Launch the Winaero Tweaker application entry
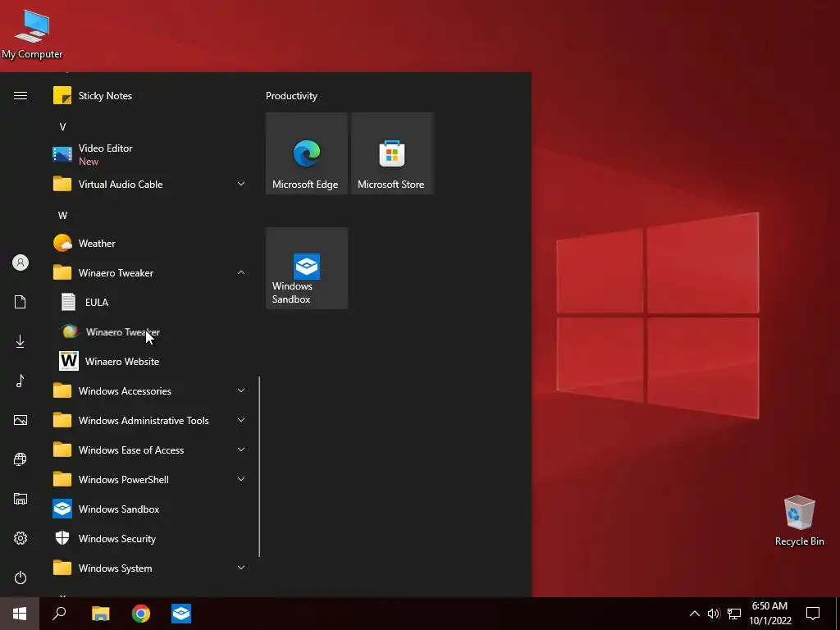The height and width of the screenshot is (630, 840). click(x=150, y=332)
